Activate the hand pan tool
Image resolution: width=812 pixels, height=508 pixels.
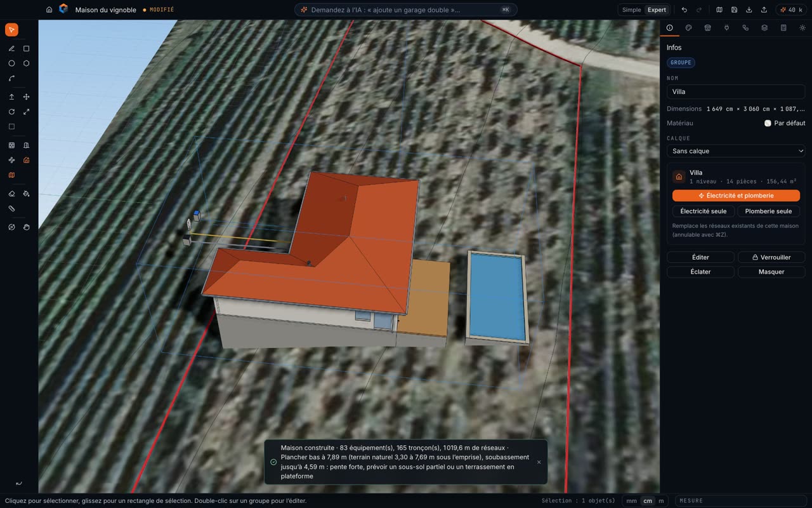[x=26, y=227]
